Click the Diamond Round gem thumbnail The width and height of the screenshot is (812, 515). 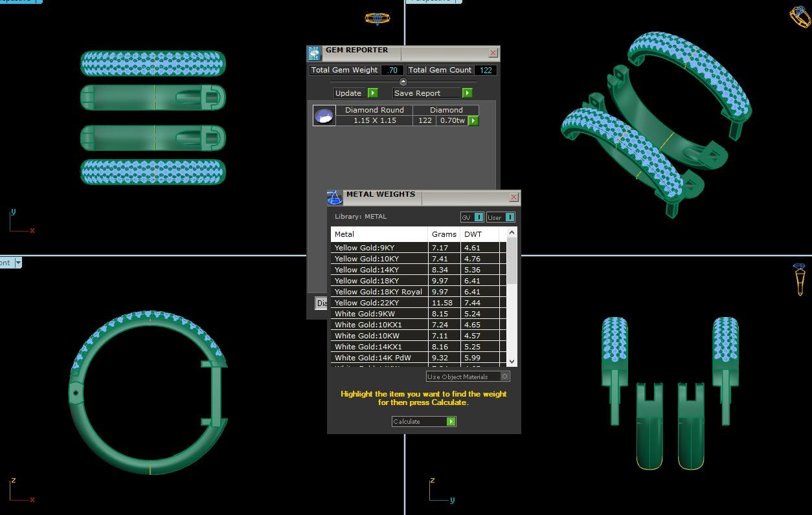click(324, 116)
